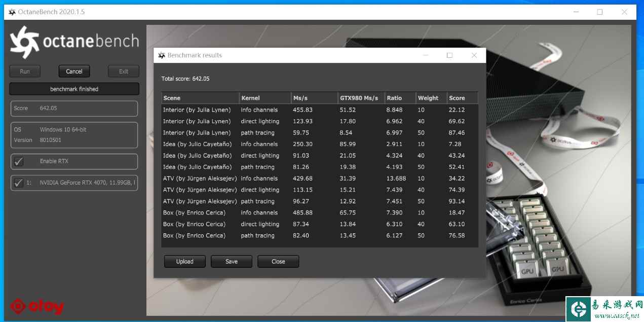644x322 pixels.
Task: Click the Run button
Action: (x=25, y=71)
